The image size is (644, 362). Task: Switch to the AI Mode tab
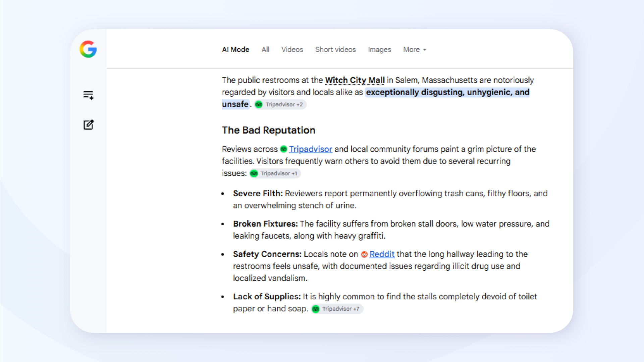coord(235,50)
